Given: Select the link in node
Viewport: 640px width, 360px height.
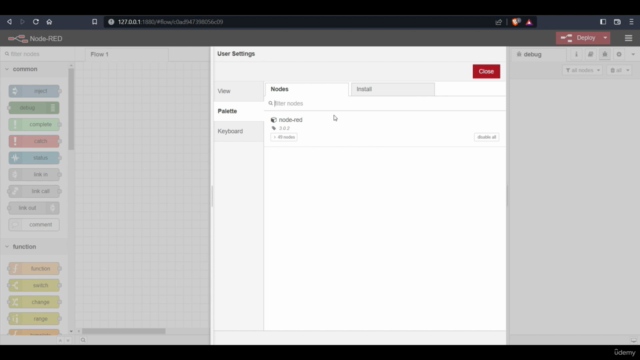Looking at the screenshot, I should 34,175.
